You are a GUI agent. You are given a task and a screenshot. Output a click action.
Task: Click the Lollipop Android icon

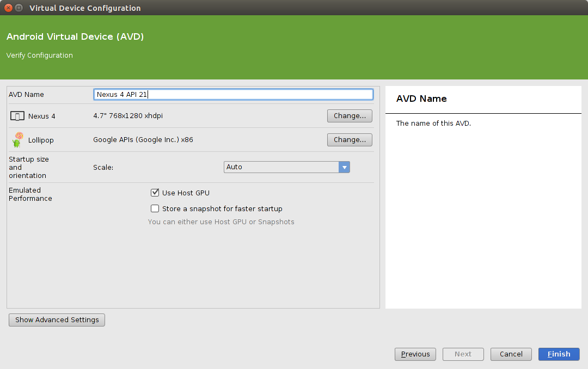[x=17, y=140]
